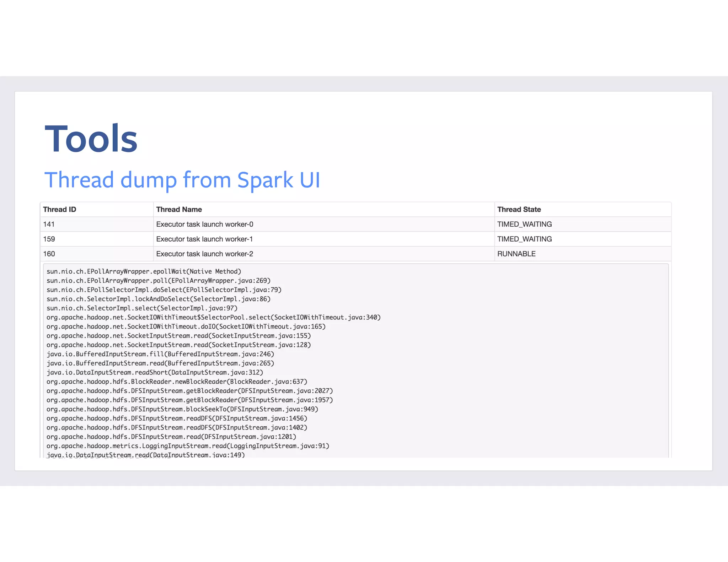This screenshot has width=728, height=562.
Task: Click the SelectorImpl.lockAndDoSelect stack line
Action: point(159,299)
